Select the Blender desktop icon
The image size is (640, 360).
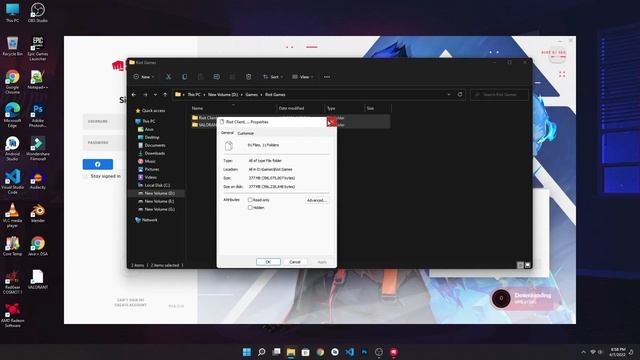38,213
